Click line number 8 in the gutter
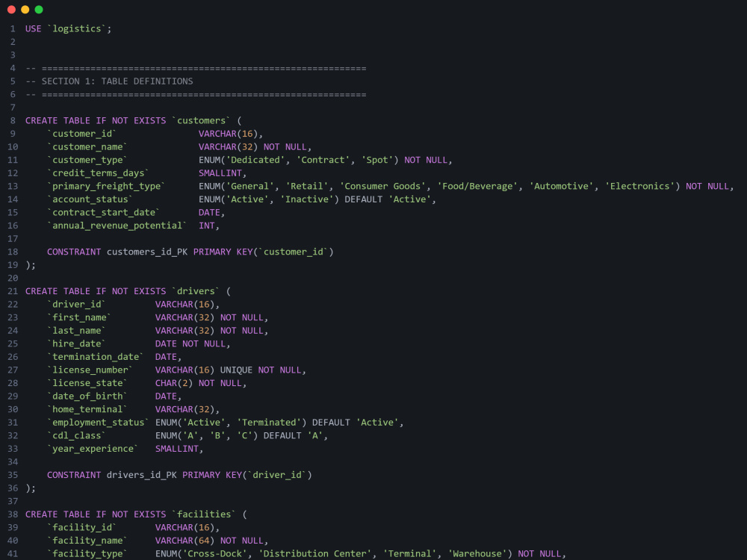Image resolution: width=747 pixels, height=560 pixels. pyautogui.click(x=13, y=120)
